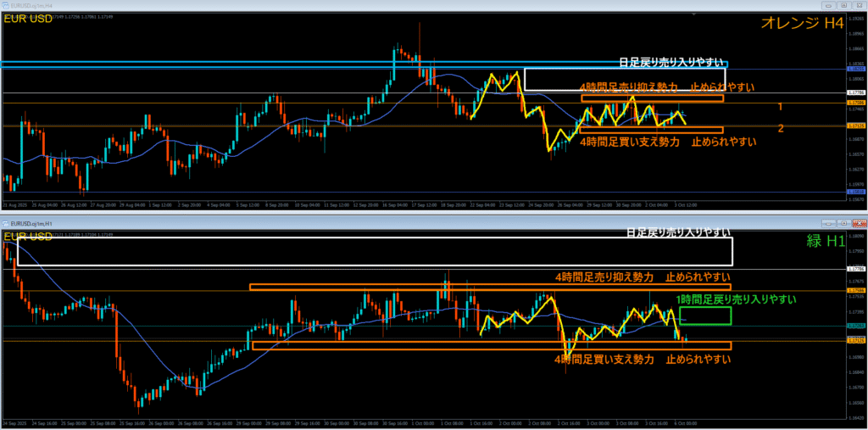Select the 'オレンジ H4' label in the upper chart

tap(802, 22)
